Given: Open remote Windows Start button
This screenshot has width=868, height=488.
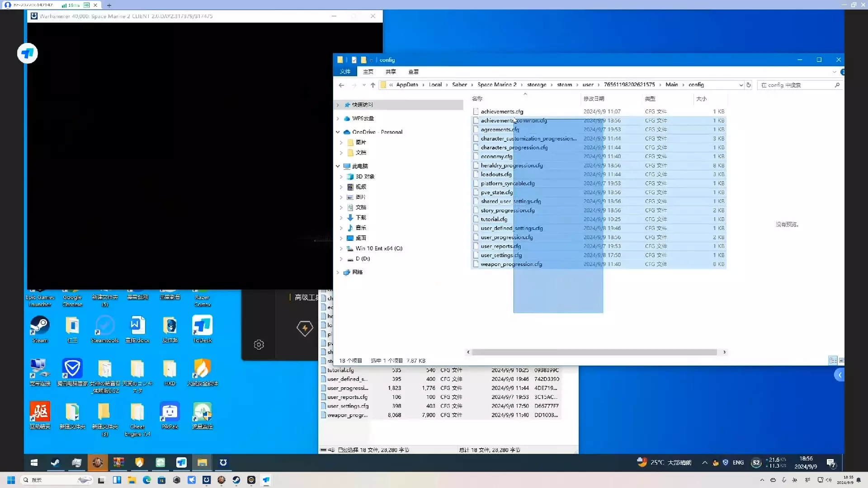Looking at the screenshot, I should pos(34,463).
